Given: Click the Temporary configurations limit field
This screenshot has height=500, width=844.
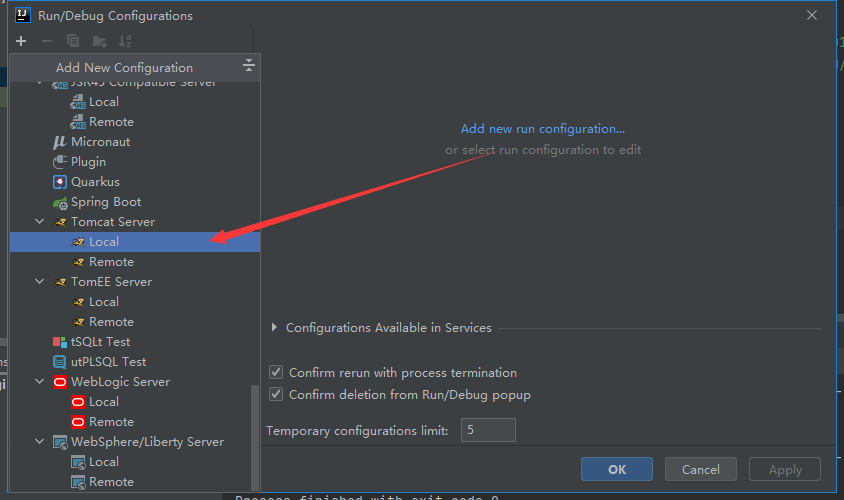Looking at the screenshot, I should (x=488, y=430).
